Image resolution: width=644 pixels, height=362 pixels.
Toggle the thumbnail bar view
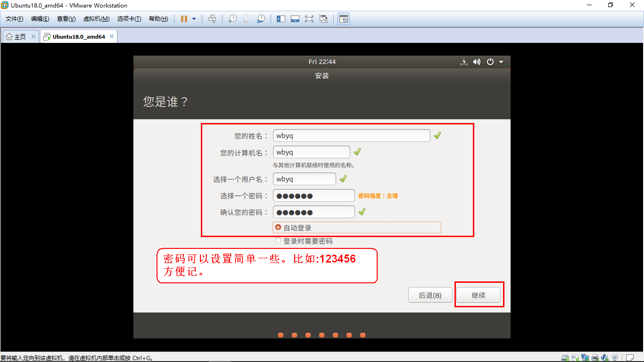(x=295, y=19)
